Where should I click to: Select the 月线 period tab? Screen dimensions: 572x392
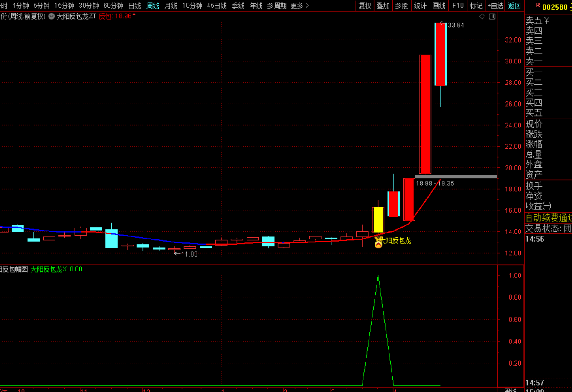[171, 6]
